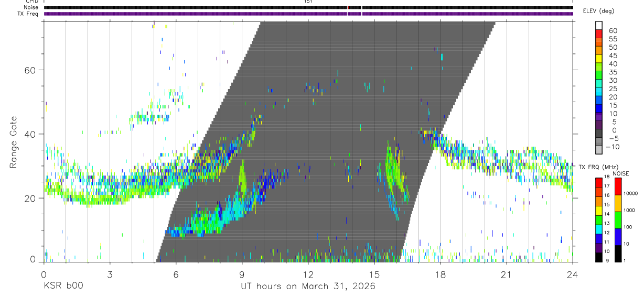
Task: Click the "55" tick on elevation colorbar
Action: (613, 39)
